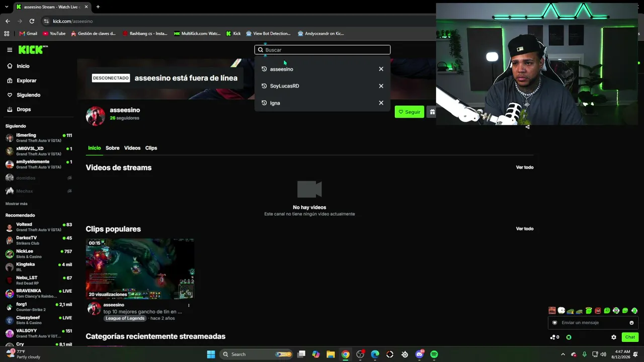The image size is (644, 362).
Task: Open the League of Legends category tag
Action: (x=125, y=318)
